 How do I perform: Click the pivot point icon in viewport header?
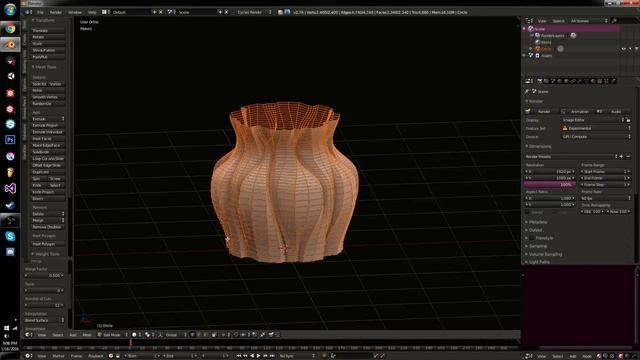pos(148,335)
